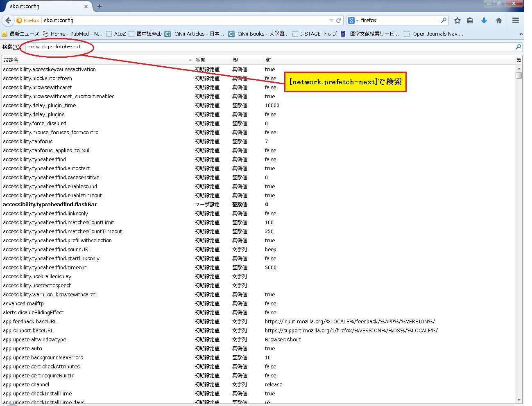Select accessibility.usebrailledisplay preference
This screenshot has height=406, width=532.
click(258, 277)
